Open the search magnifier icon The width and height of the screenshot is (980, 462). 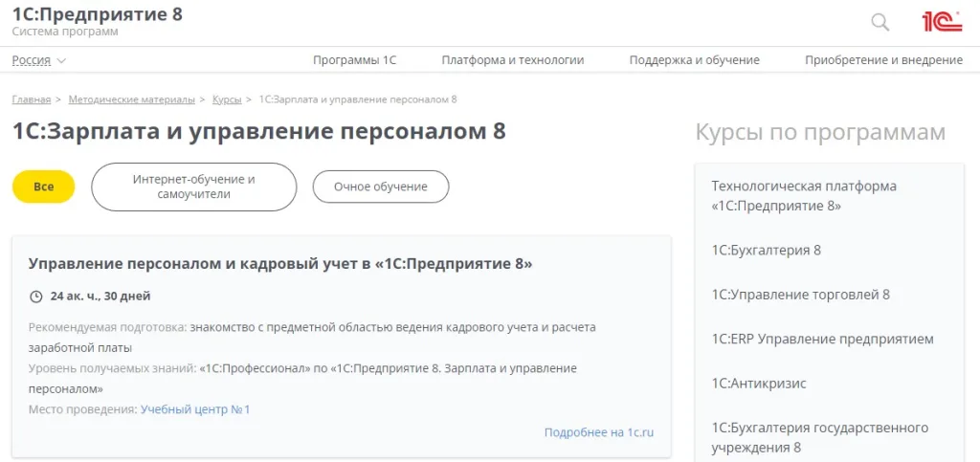pos(880,22)
